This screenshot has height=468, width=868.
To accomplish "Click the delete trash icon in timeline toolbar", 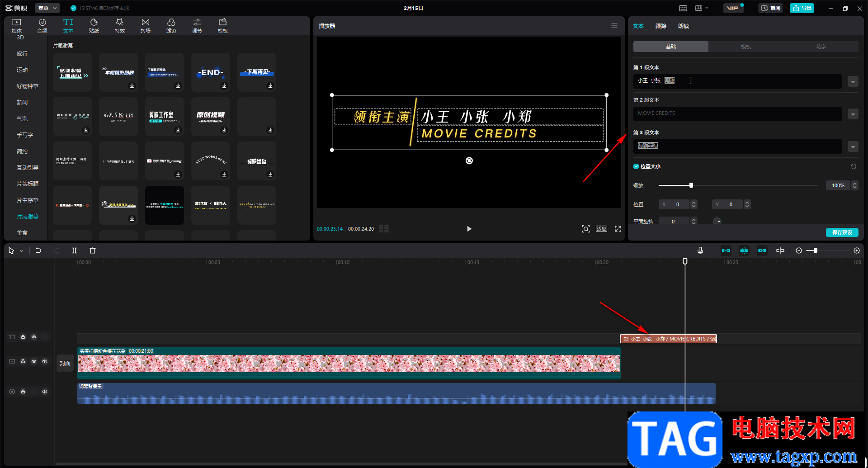I will point(93,251).
